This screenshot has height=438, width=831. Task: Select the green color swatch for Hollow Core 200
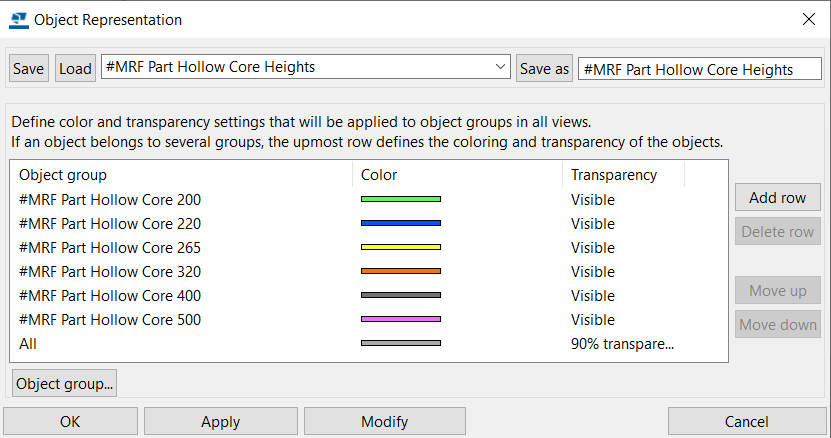point(401,199)
